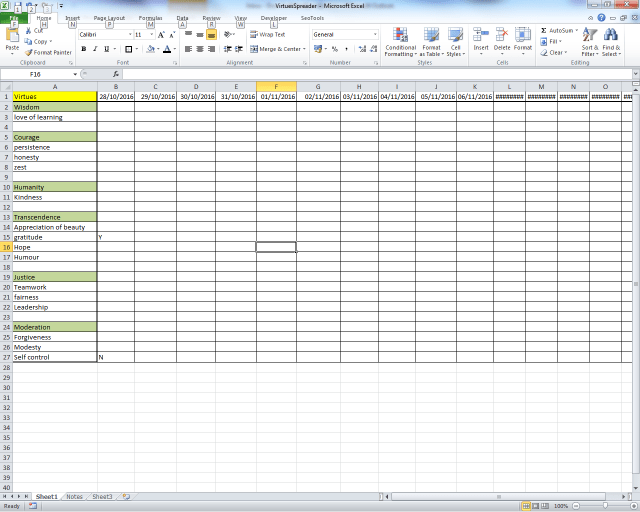Open the General number format dropdown
640x512 pixels.
coord(376,34)
